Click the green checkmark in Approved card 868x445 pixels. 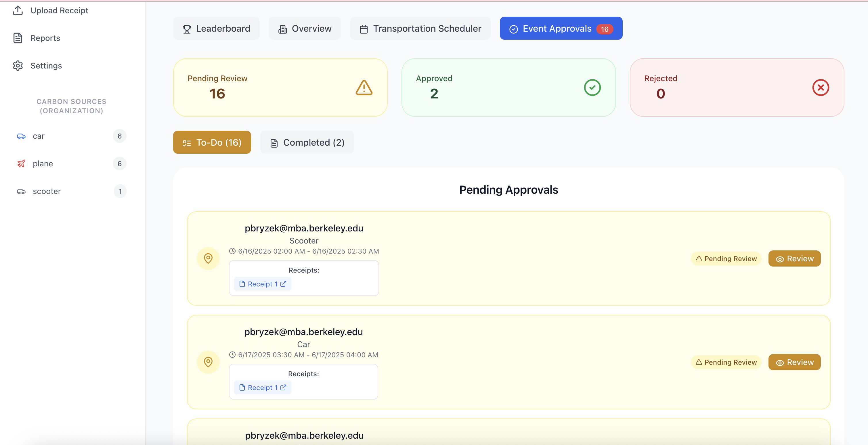click(x=592, y=88)
